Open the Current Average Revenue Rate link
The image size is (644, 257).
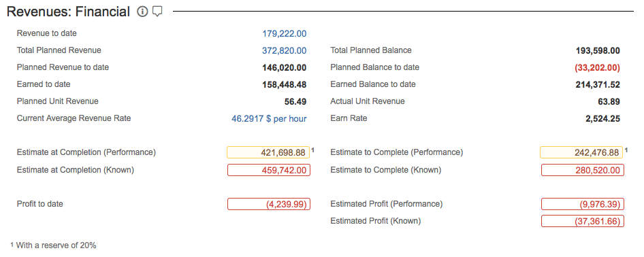tap(269, 119)
